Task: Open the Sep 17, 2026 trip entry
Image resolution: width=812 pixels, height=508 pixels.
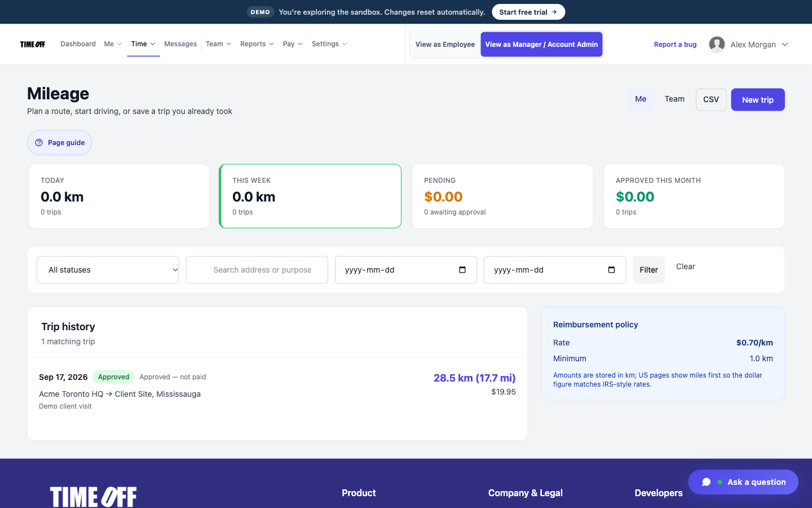Action: 277,391
